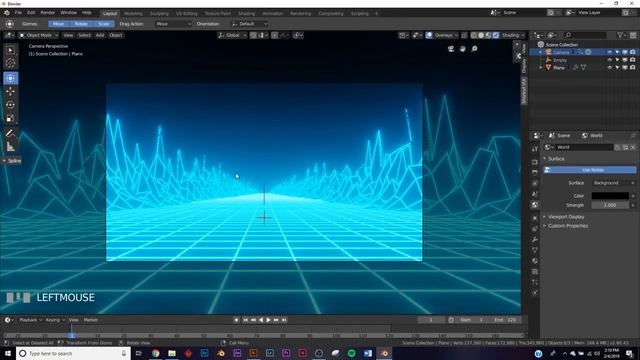Open Spotify from the Windows taskbar

pyautogui.click(x=351, y=353)
